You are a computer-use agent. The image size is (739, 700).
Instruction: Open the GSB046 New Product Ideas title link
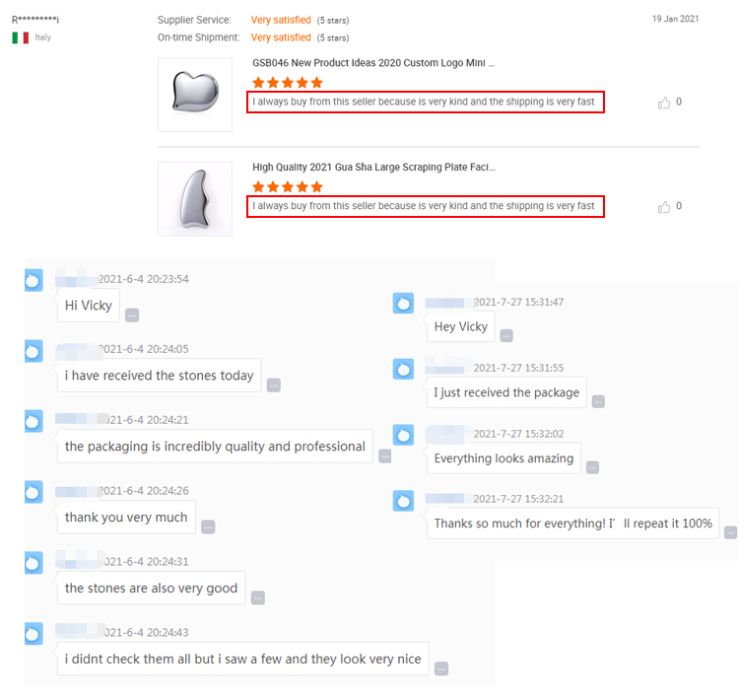373,63
